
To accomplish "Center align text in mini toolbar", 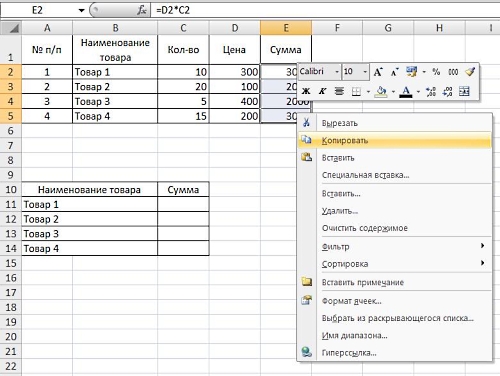I will (339, 91).
